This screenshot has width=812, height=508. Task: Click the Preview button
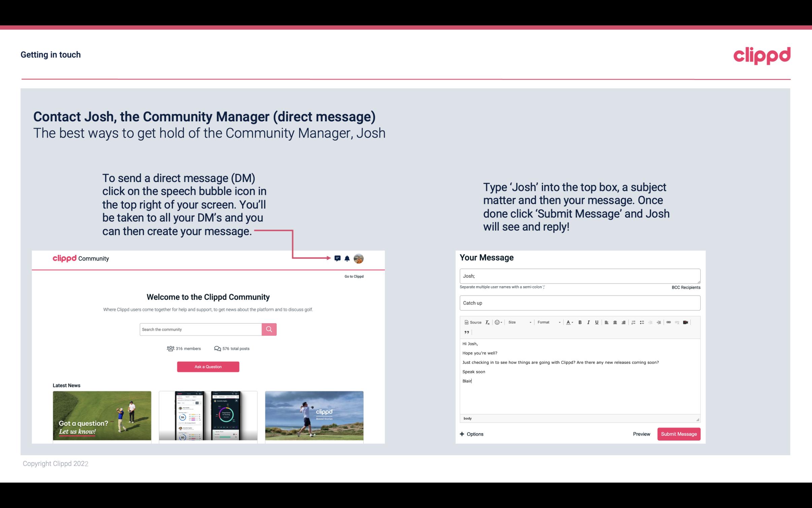pos(641,434)
